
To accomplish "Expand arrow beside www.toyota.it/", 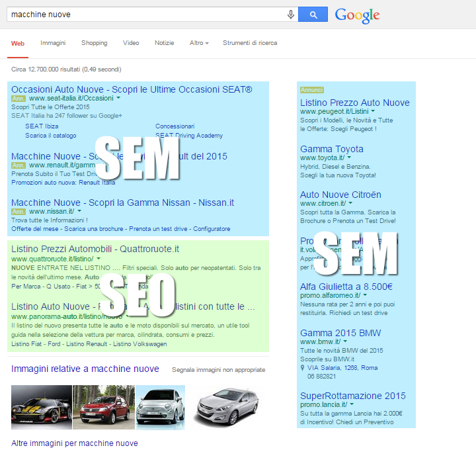I will pos(349,157).
